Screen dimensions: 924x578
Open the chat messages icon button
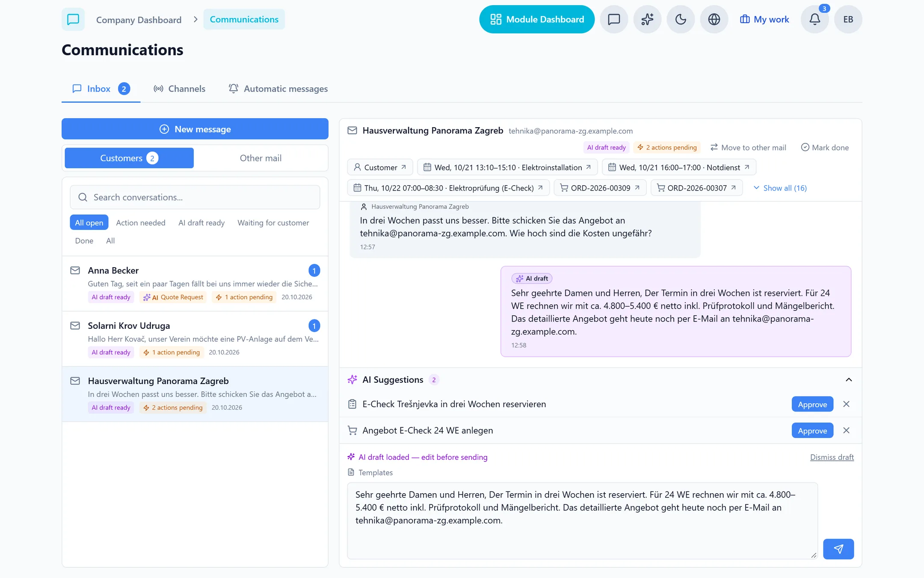tap(614, 19)
